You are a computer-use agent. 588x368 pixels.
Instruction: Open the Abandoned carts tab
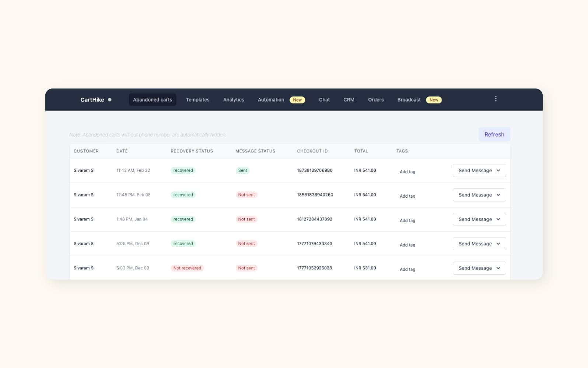click(x=153, y=100)
